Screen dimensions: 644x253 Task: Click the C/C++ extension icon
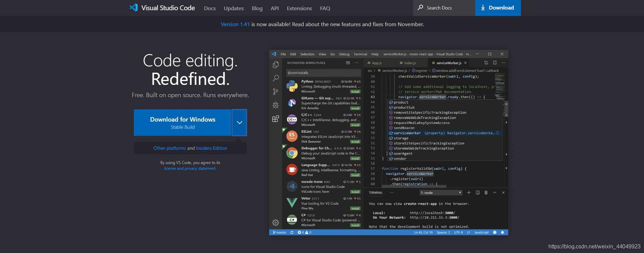(292, 120)
